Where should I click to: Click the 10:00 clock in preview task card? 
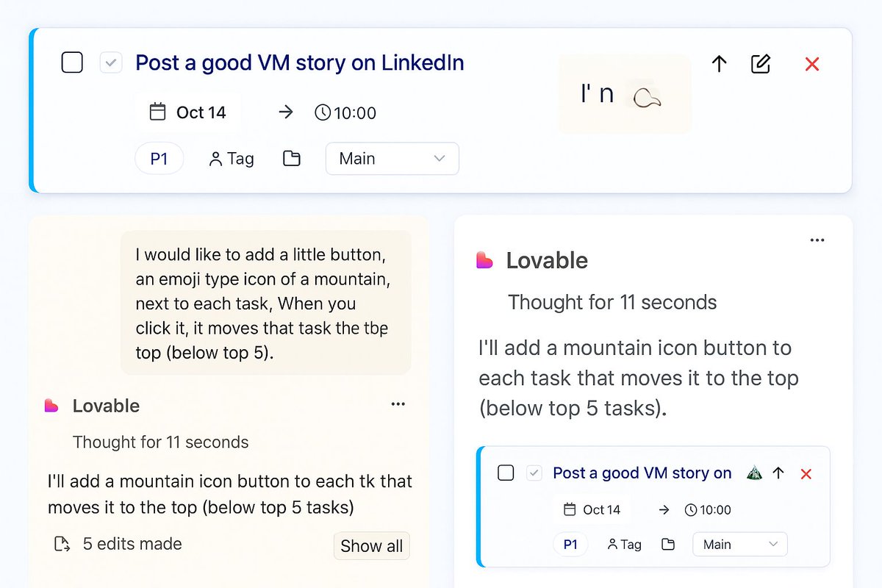point(708,509)
